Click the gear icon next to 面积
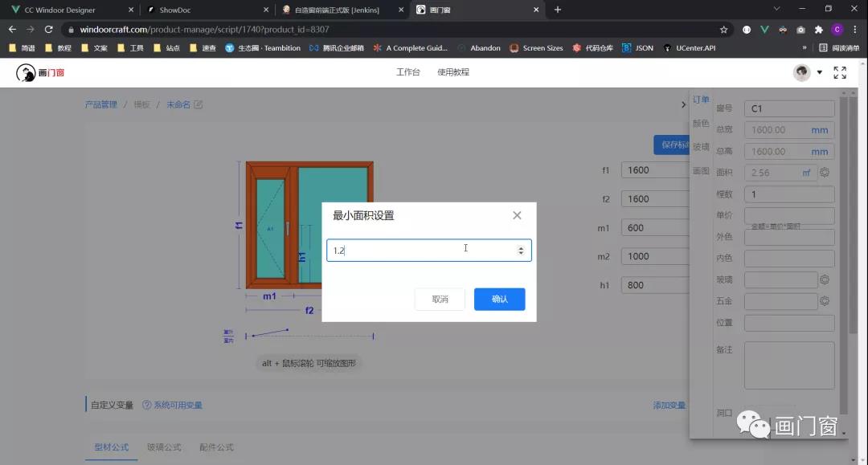The height and width of the screenshot is (465, 868). click(824, 173)
